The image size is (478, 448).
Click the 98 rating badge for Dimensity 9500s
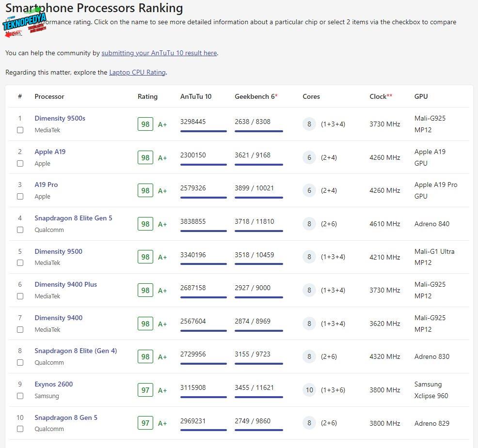pyautogui.click(x=145, y=124)
